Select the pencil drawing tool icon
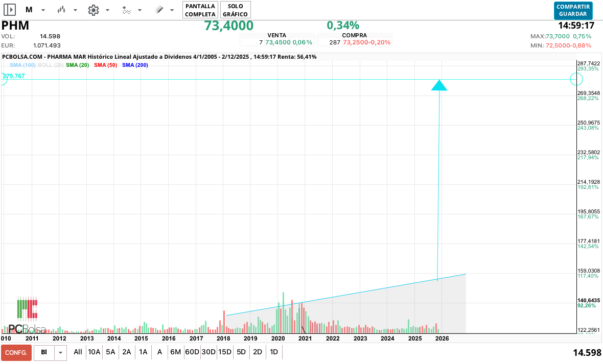 [159, 10]
